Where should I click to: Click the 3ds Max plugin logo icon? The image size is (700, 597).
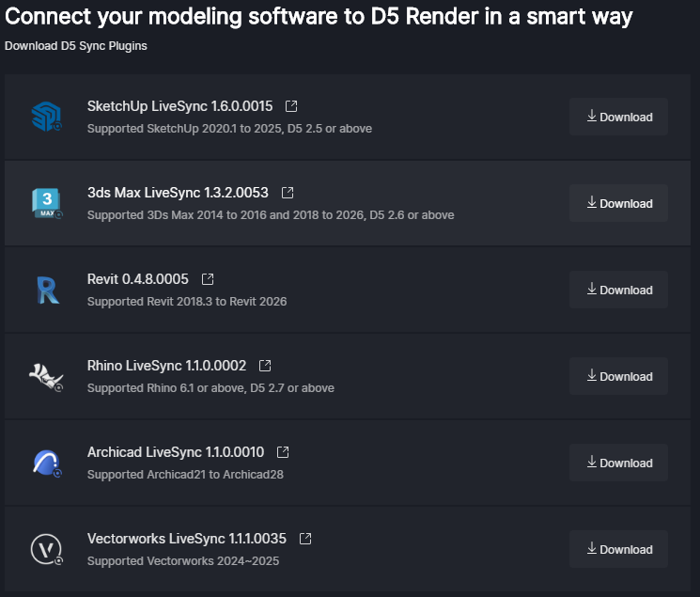tap(46, 203)
